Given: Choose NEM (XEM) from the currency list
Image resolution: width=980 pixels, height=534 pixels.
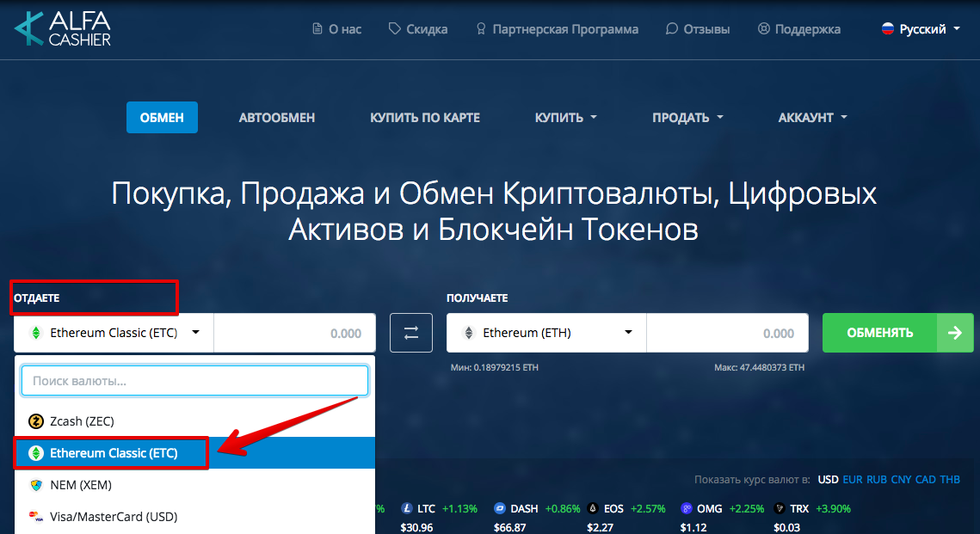Looking at the screenshot, I should pos(195,485).
